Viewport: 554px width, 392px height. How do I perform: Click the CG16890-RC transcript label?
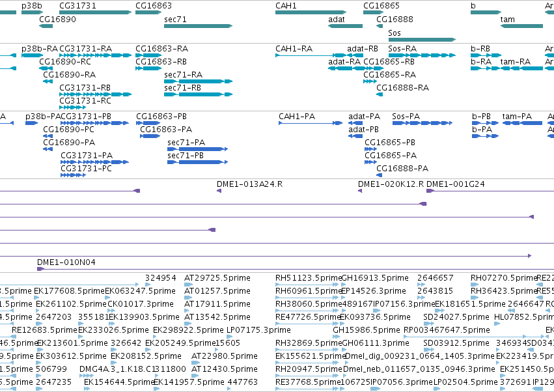[x=65, y=61]
